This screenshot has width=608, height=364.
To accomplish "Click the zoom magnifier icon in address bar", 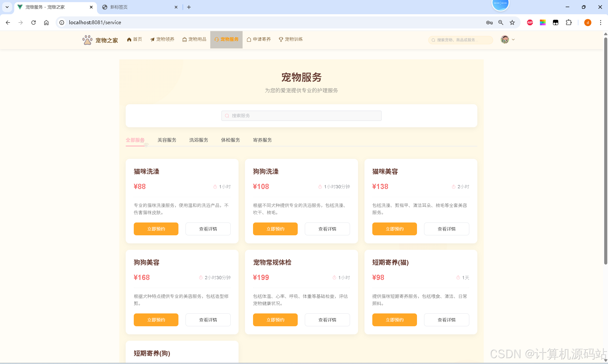I will pyautogui.click(x=501, y=23).
